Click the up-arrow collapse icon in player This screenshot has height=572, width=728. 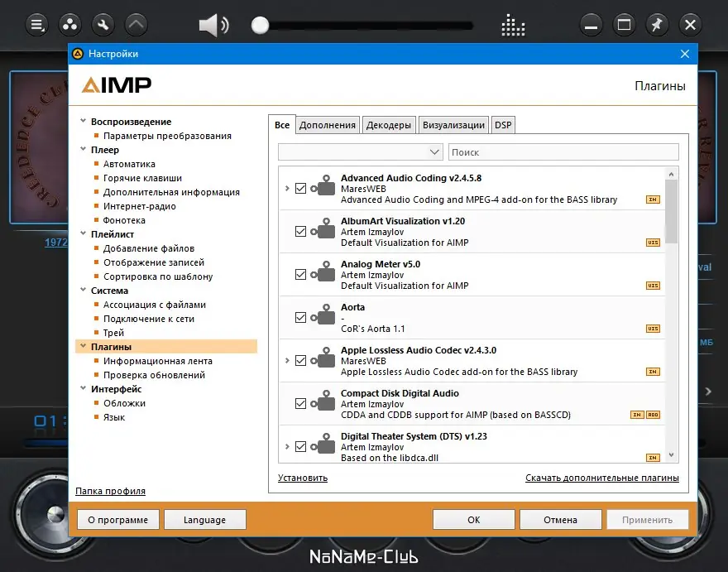[136, 25]
